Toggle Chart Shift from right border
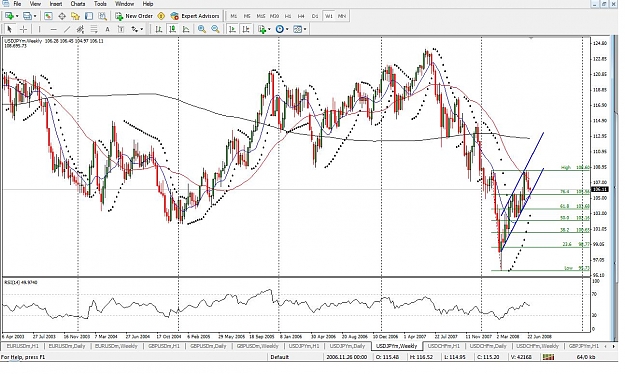 [246, 29]
